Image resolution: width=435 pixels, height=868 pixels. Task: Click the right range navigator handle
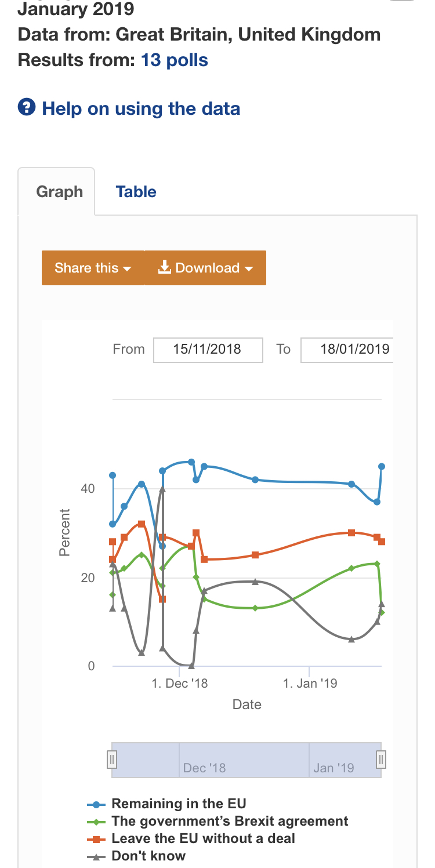[381, 759]
